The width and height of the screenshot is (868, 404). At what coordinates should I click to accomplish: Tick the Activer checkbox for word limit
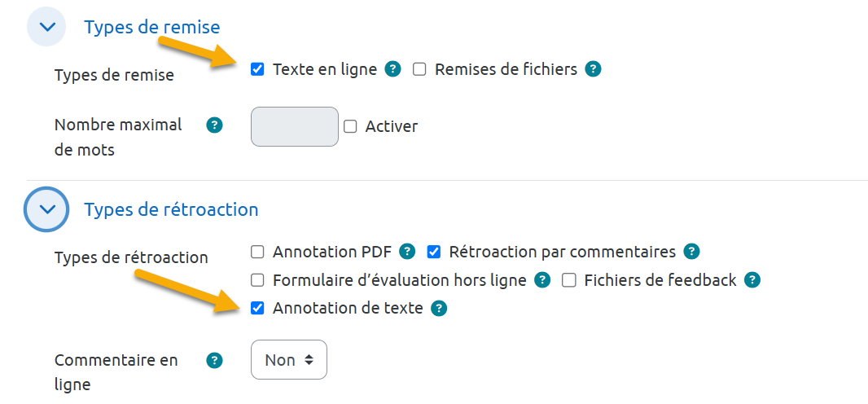click(x=350, y=126)
